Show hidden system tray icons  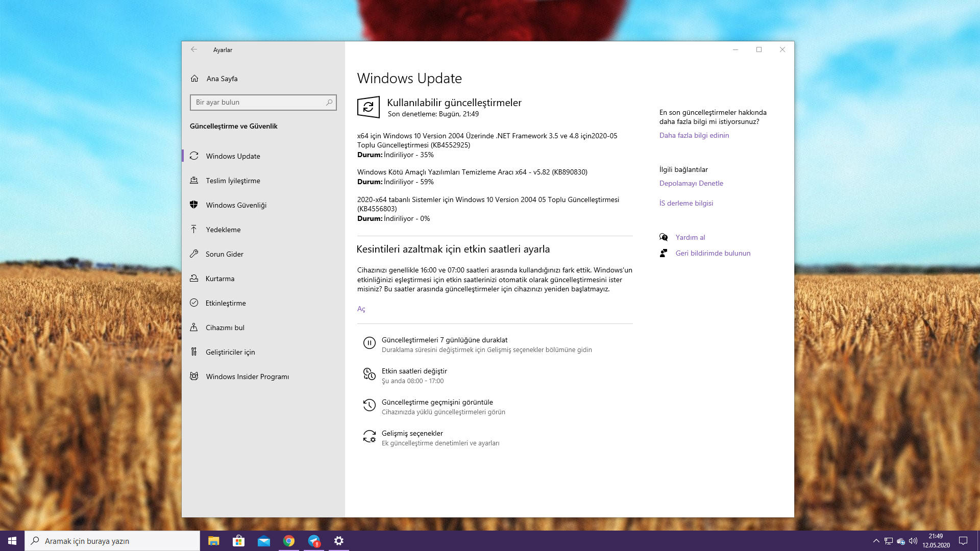tap(876, 541)
